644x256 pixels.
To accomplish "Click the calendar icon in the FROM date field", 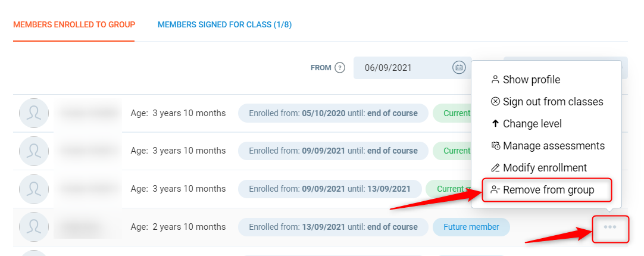I will tap(459, 68).
